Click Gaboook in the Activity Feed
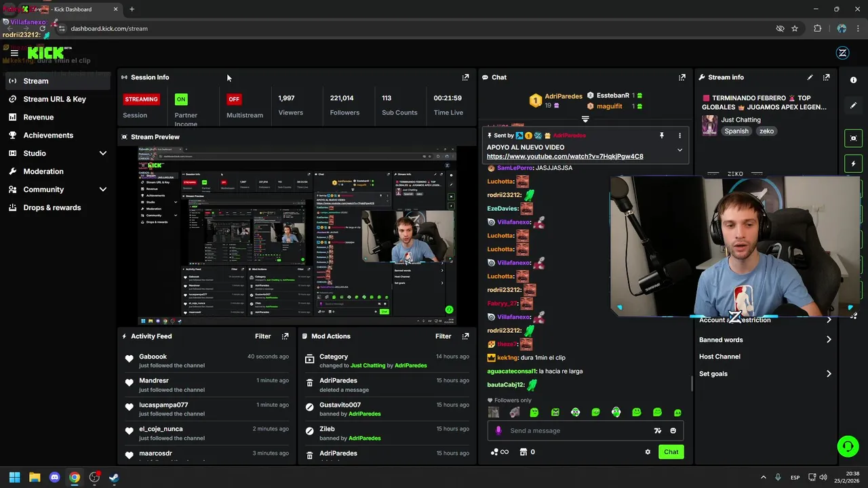 (153, 357)
